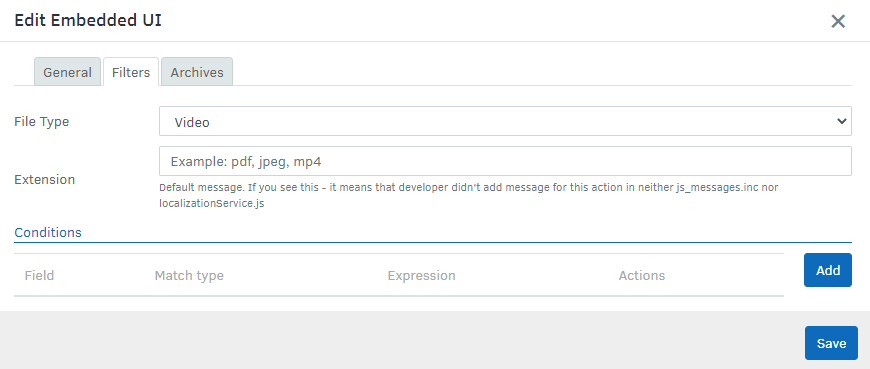The image size is (870, 369).
Task: Click the File Type label
Action: click(42, 122)
